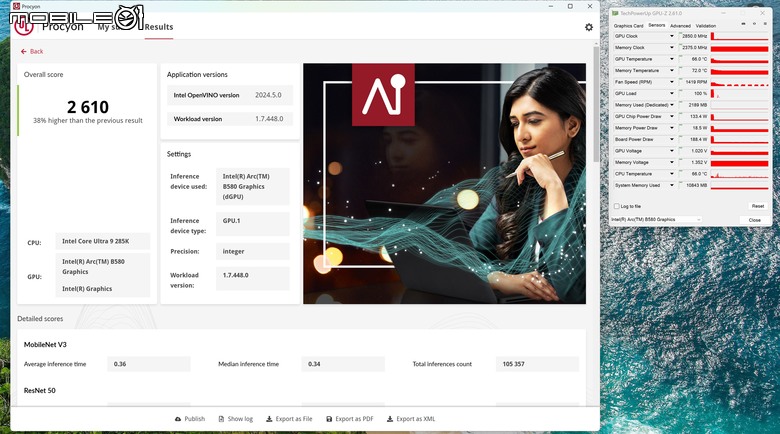The width and height of the screenshot is (780, 434).
Task: Click the Export as XML download icon
Action: [x=390, y=419]
